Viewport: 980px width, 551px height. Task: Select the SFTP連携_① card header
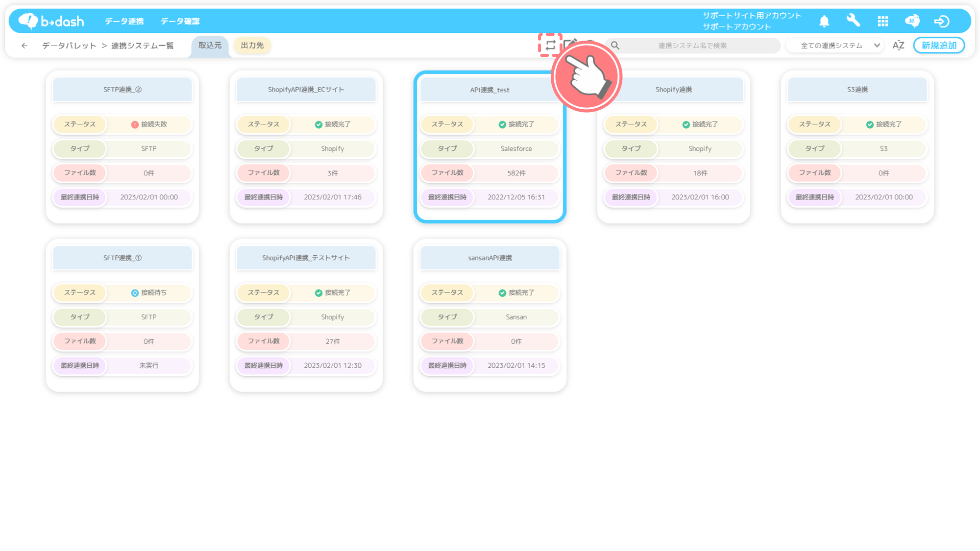point(122,258)
